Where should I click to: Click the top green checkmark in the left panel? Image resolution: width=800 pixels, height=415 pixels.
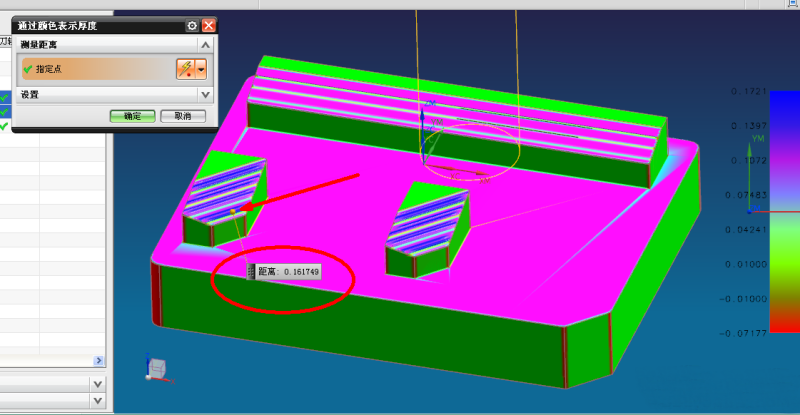click(5, 97)
